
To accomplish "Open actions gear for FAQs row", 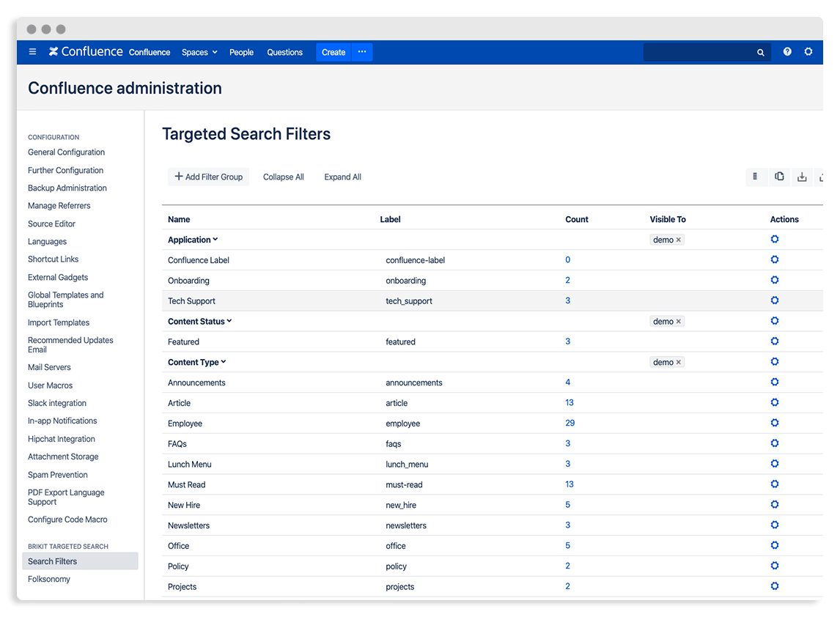I will click(775, 443).
